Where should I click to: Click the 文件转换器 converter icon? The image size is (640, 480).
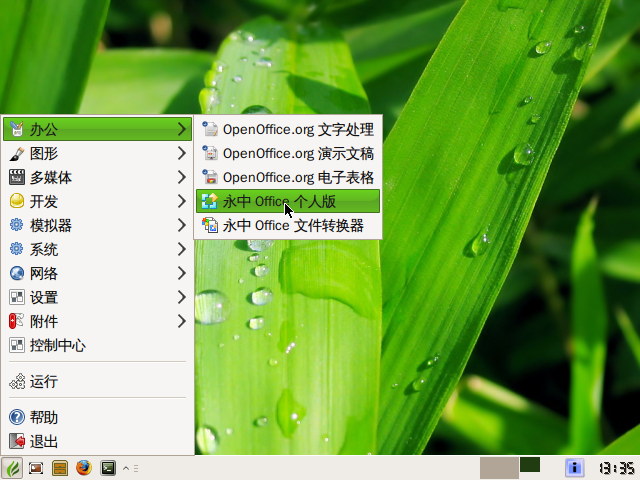[x=210, y=225]
